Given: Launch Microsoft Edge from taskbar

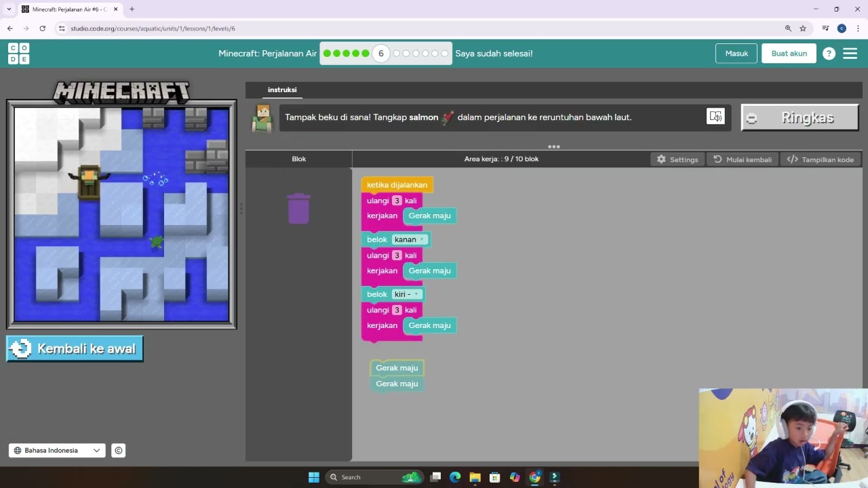Looking at the screenshot, I should (x=455, y=477).
